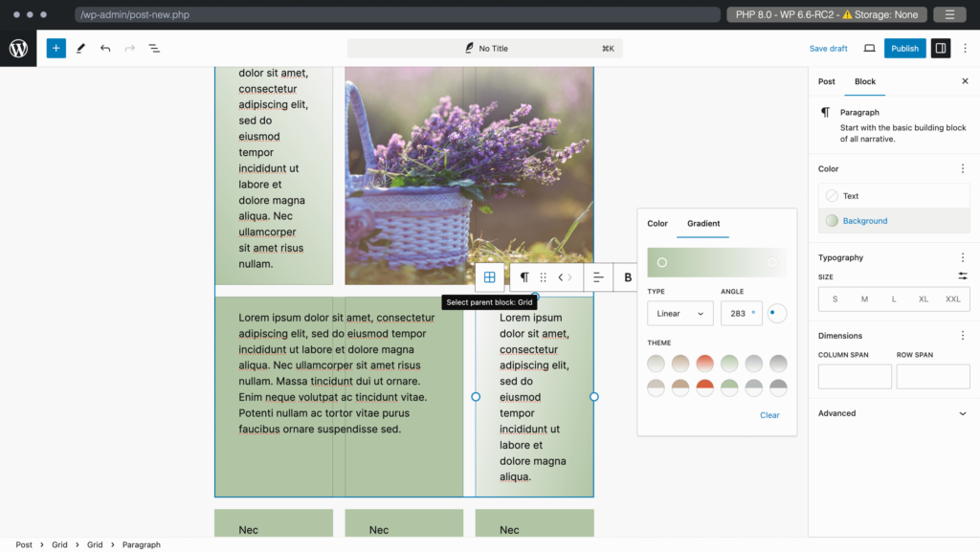The height and width of the screenshot is (552, 980).
Task: Open Typography options three-dot menu
Action: coord(963,257)
